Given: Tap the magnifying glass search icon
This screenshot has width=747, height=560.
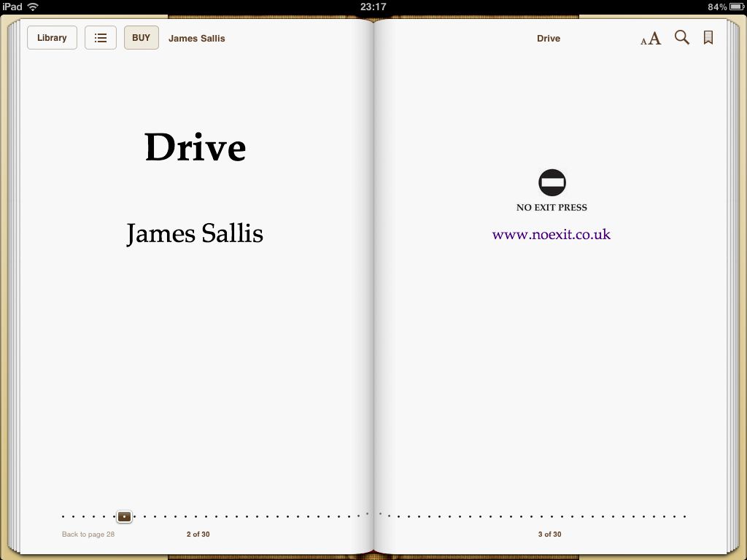Looking at the screenshot, I should pos(681,38).
